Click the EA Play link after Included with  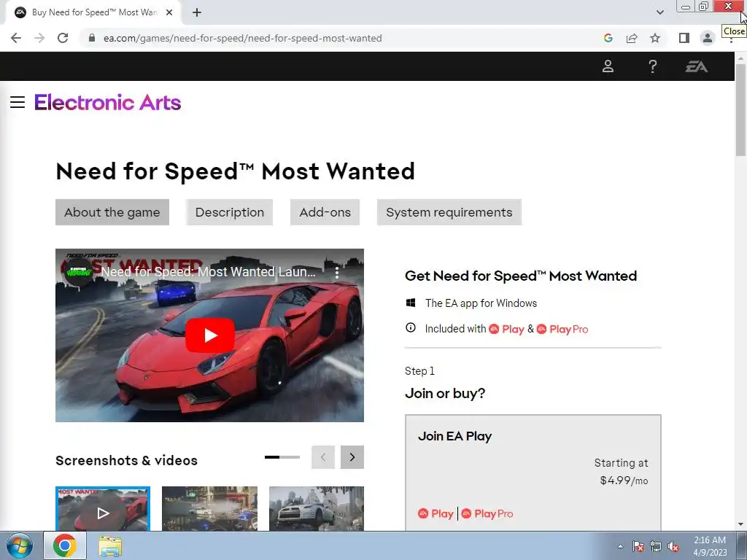coord(507,329)
